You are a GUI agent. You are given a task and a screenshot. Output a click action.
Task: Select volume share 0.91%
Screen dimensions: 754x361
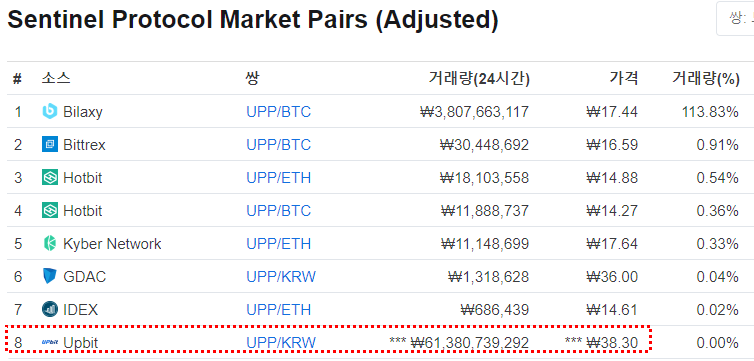pyautogui.click(x=717, y=145)
